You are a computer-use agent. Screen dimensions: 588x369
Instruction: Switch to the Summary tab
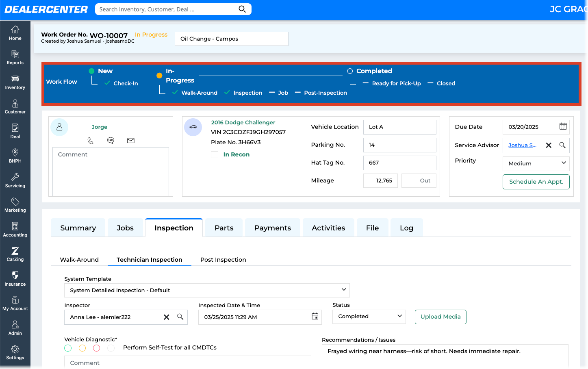[78, 228]
